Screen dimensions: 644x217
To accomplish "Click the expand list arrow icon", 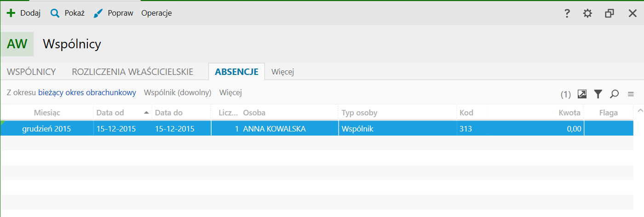I will (582, 94).
